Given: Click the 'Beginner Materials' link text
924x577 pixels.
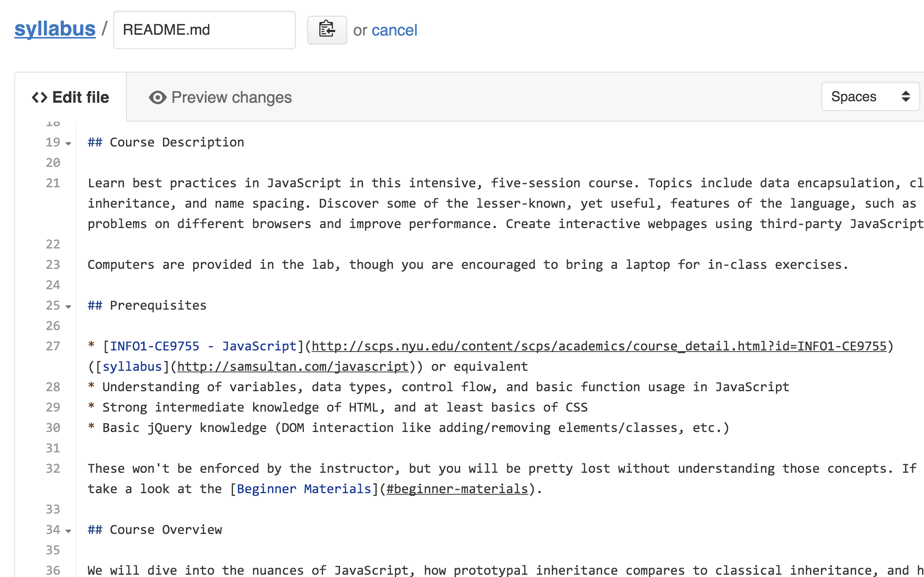Looking at the screenshot, I should (304, 489).
